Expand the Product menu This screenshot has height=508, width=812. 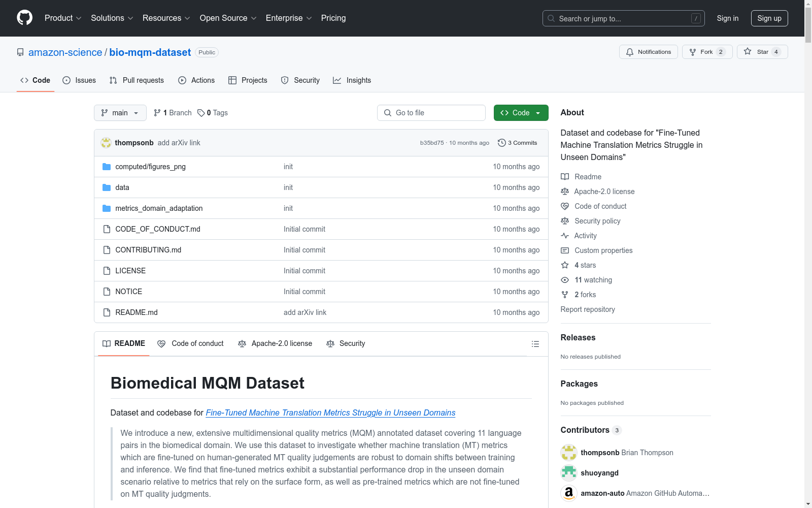pyautogui.click(x=63, y=18)
